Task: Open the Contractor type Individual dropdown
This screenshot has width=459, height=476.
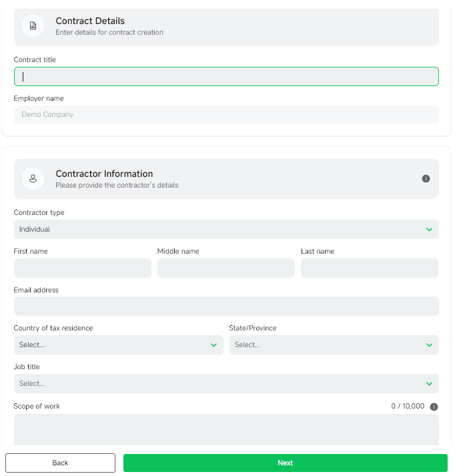Action: (x=226, y=229)
